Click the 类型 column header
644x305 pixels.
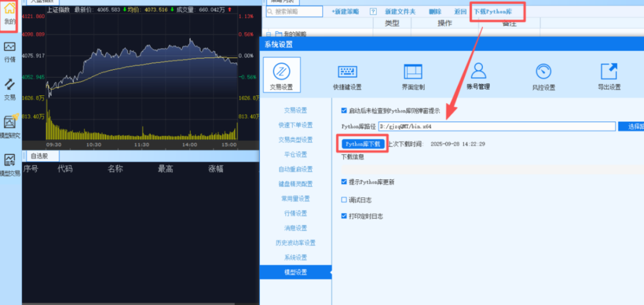392,23
